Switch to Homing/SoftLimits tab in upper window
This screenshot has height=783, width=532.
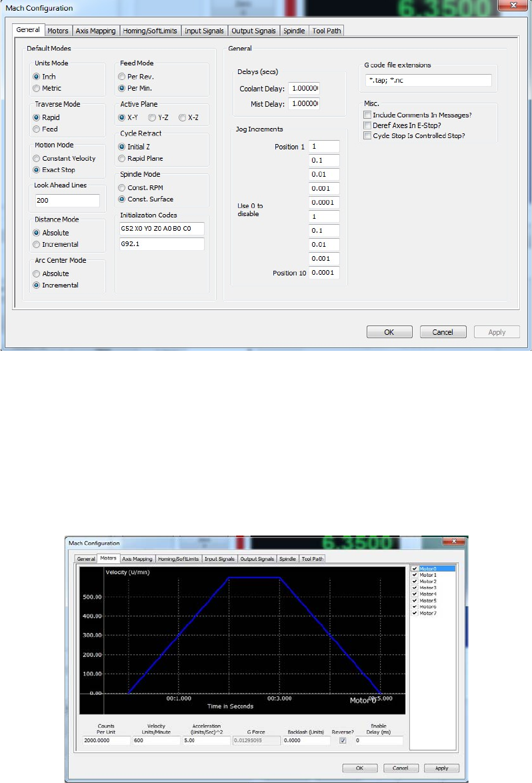point(150,31)
